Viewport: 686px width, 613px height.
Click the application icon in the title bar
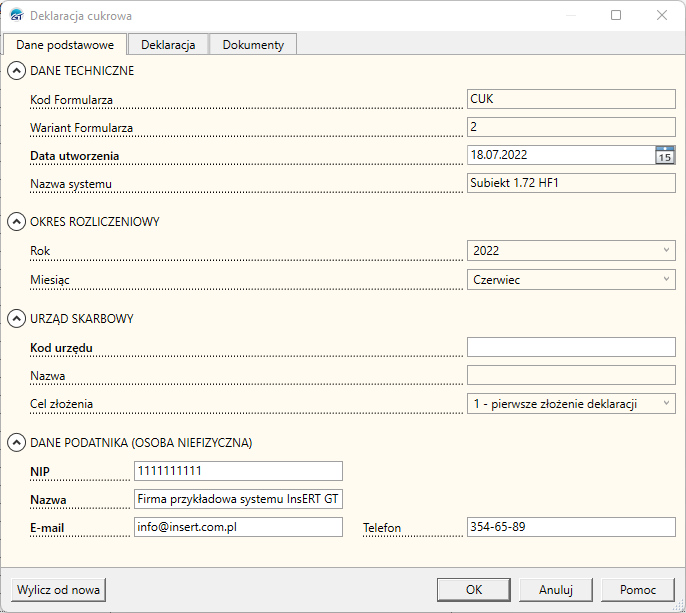pyautogui.click(x=16, y=16)
